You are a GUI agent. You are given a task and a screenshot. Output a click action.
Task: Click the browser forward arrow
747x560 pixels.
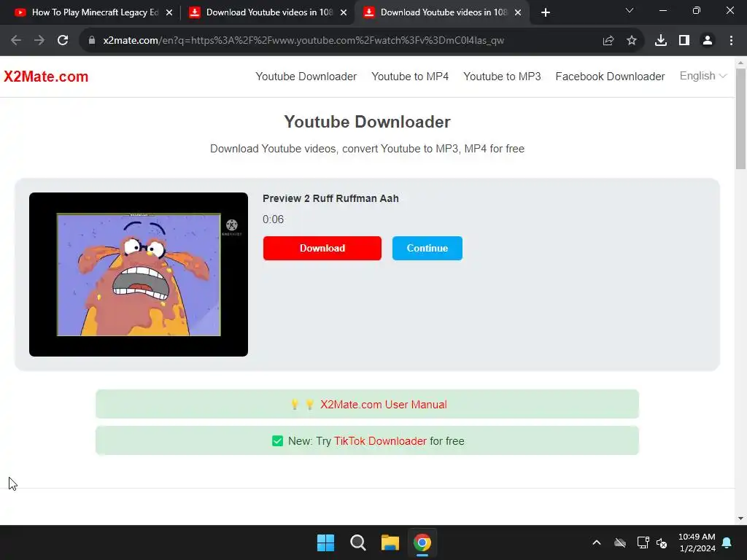tap(39, 41)
